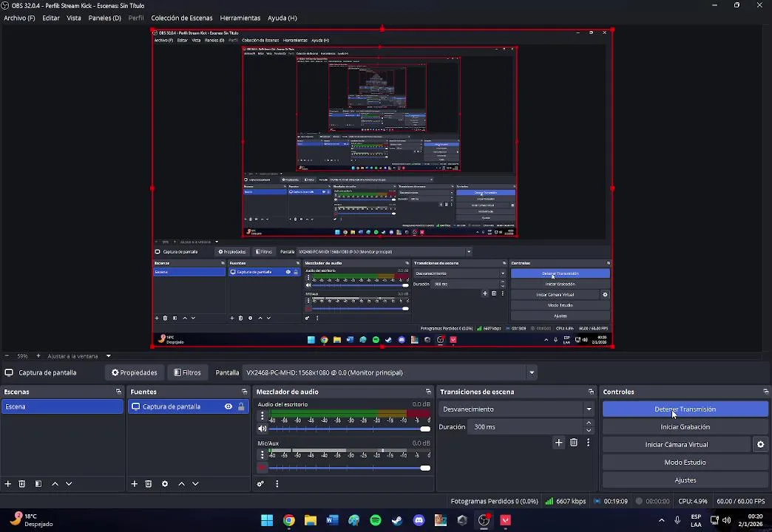Move scene down with arrow

pos(69,484)
